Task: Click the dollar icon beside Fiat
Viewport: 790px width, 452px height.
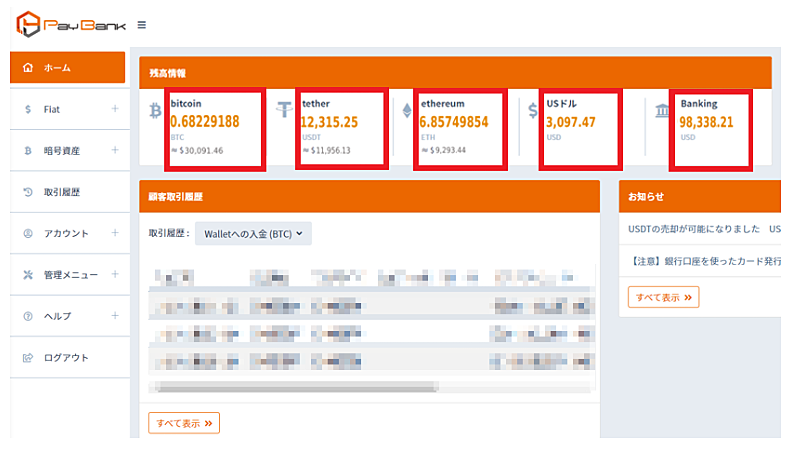Action: [28, 109]
